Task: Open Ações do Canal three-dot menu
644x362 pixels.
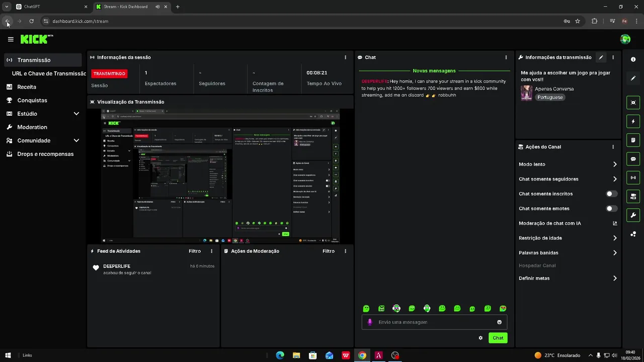Action: coord(613,147)
